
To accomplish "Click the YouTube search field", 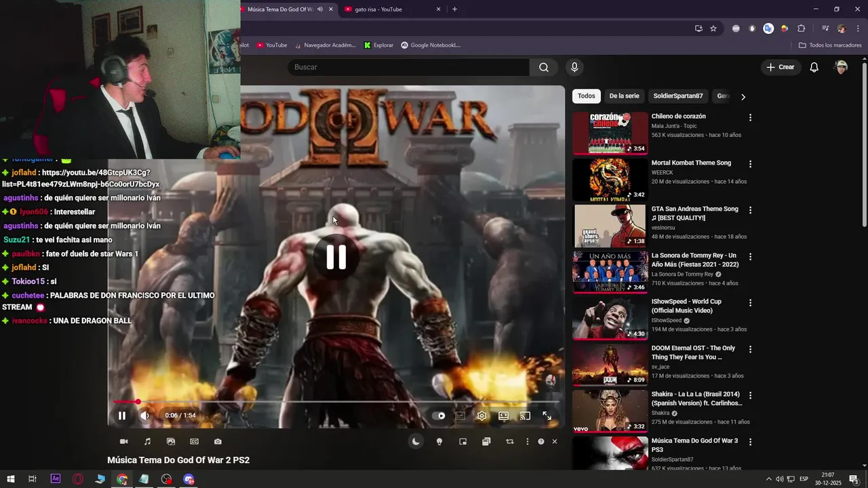I will pyautogui.click(x=408, y=67).
